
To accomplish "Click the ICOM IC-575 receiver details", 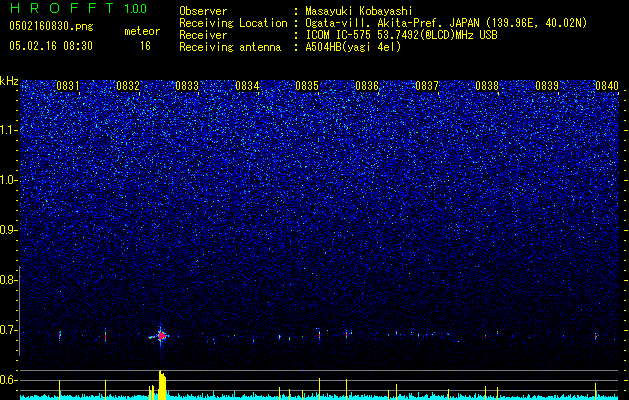I will (x=401, y=35).
